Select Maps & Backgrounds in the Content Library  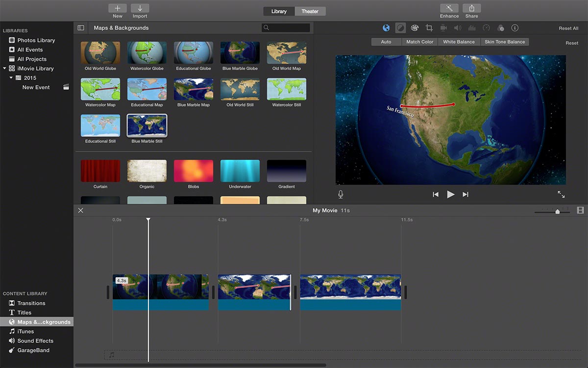coord(37,322)
